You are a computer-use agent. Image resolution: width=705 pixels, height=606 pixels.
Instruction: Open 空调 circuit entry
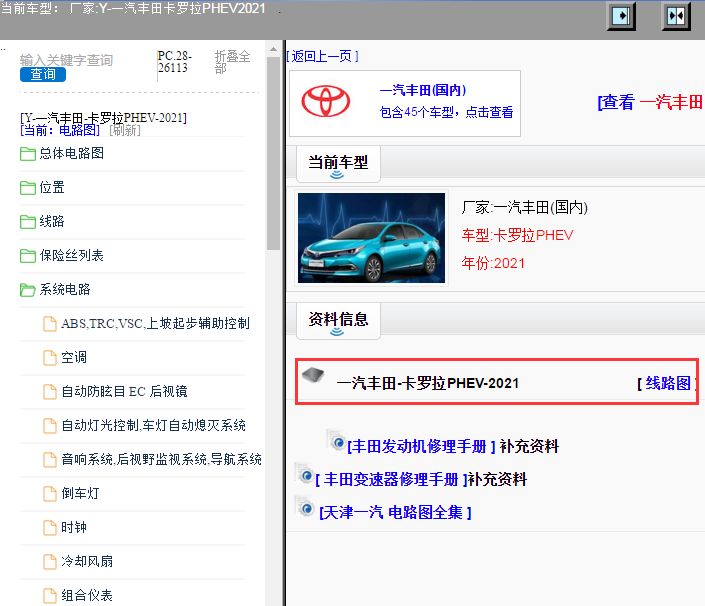(x=74, y=358)
